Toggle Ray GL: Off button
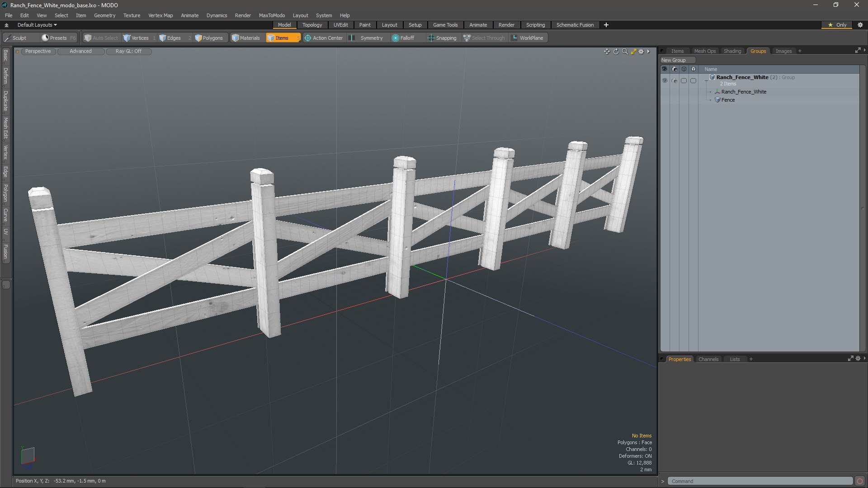Viewport: 868px width, 488px height. tap(128, 52)
